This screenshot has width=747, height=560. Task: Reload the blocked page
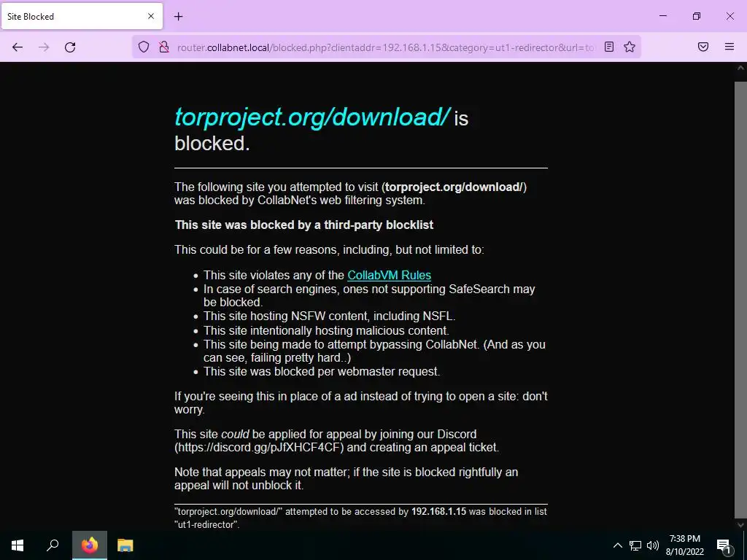[x=70, y=47]
